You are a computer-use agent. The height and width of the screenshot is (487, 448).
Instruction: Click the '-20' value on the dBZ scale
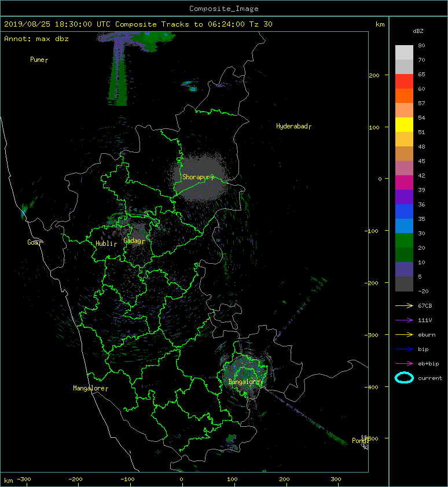pos(423,292)
